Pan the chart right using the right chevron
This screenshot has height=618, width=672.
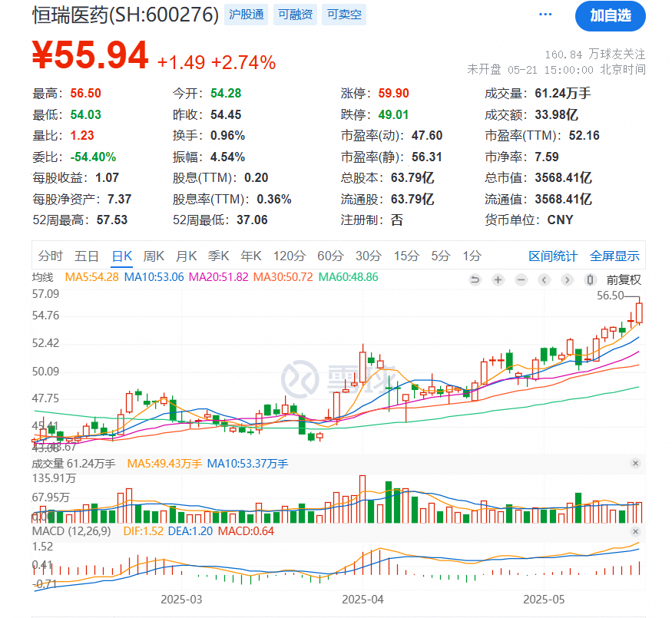click(566, 279)
